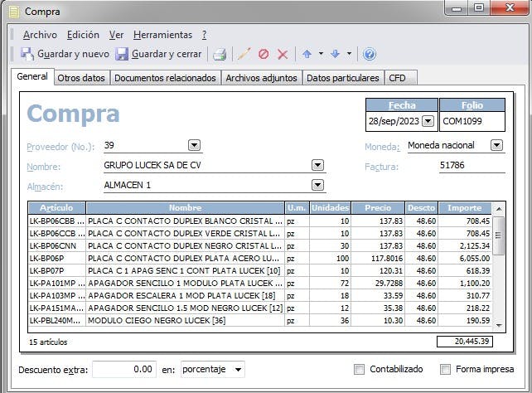Switch to Archivos adjuntos tab

261,78
